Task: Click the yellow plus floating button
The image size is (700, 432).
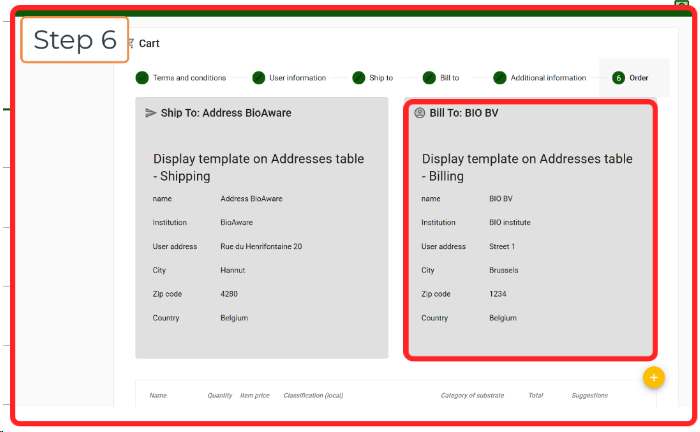Action: pyautogui.click(x=652, y=377)
